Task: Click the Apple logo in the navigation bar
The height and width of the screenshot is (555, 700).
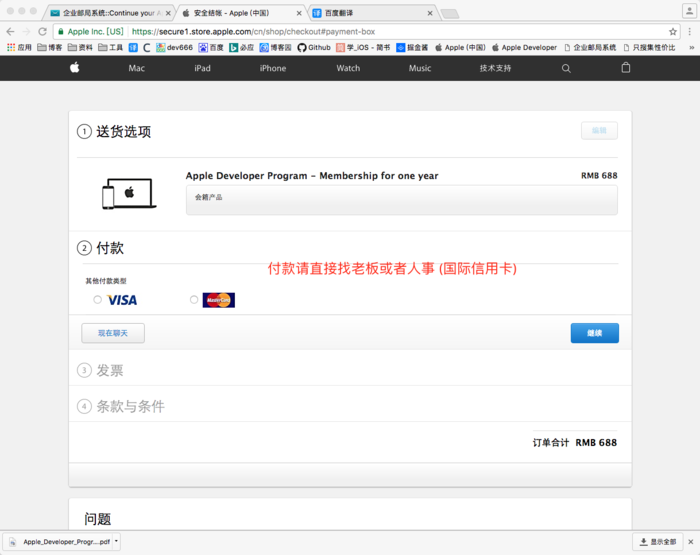Action: (75, 67)
